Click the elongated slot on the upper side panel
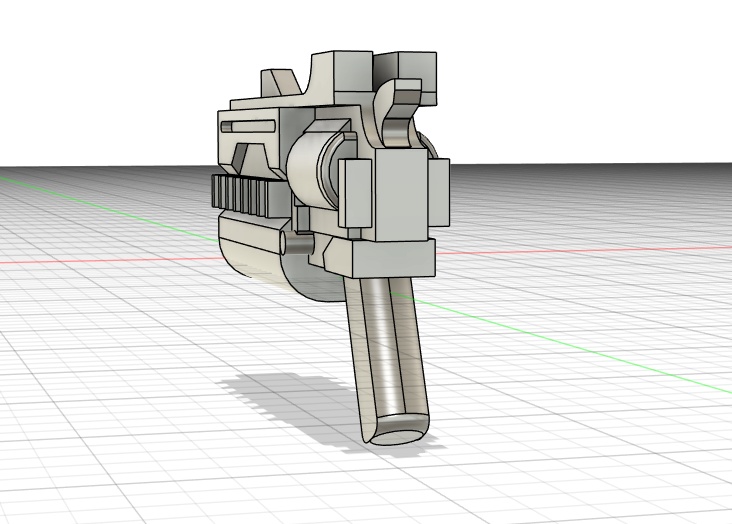732x524 pixels. pyautogui.click(x=248, y=126)
